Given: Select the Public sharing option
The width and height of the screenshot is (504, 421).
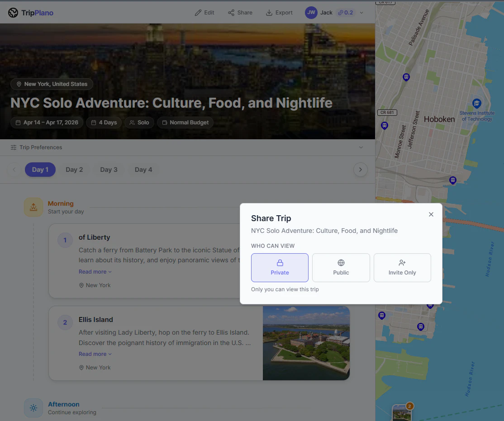Looking at the screenshot, I should pyautogui.click(x=341, y=267).
